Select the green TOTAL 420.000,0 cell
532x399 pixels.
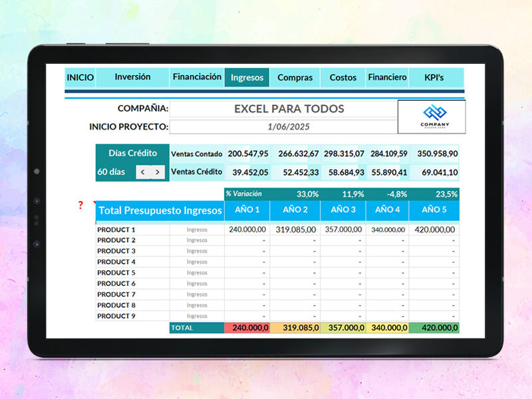tap(434, 328)
